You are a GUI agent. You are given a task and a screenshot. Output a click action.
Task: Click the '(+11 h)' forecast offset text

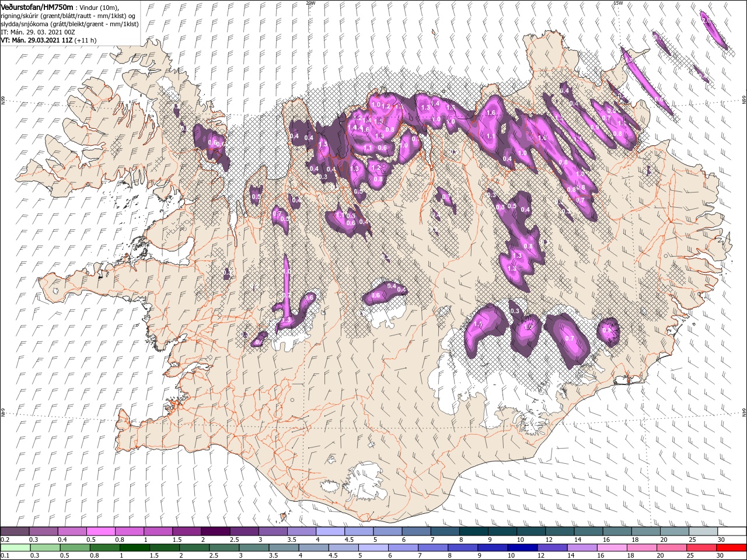tap(86, 40)
